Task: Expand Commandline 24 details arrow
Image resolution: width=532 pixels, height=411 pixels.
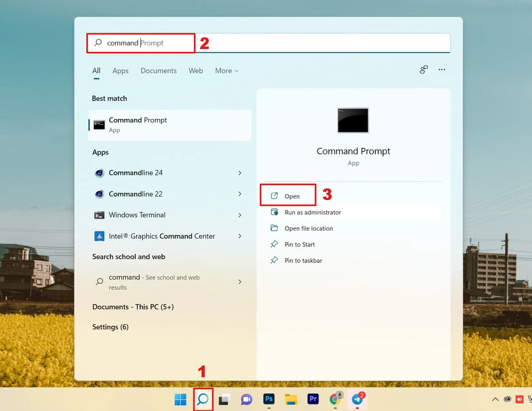Action: tap(240, 173)
